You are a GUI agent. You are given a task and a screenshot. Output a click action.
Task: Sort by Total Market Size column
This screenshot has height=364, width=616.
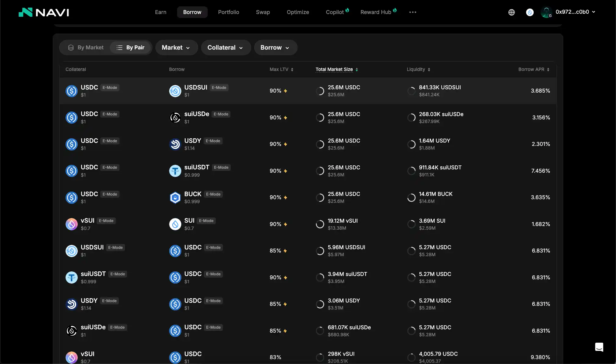[336, 69]
